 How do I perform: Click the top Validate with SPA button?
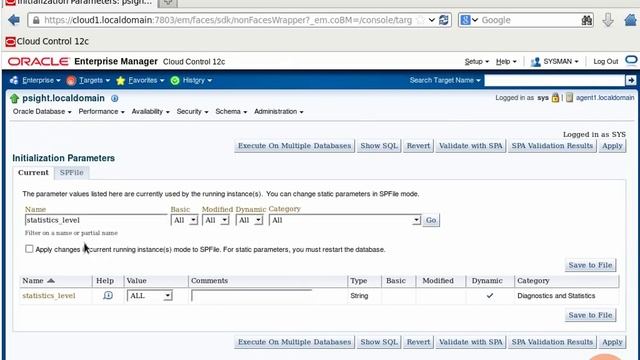click(x=471, y=146)
